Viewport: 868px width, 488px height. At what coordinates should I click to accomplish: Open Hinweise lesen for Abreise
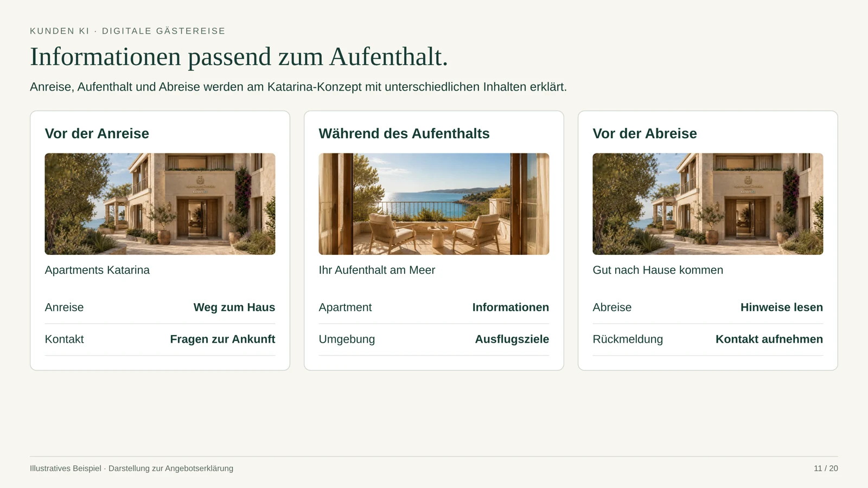tap(782, 307)
